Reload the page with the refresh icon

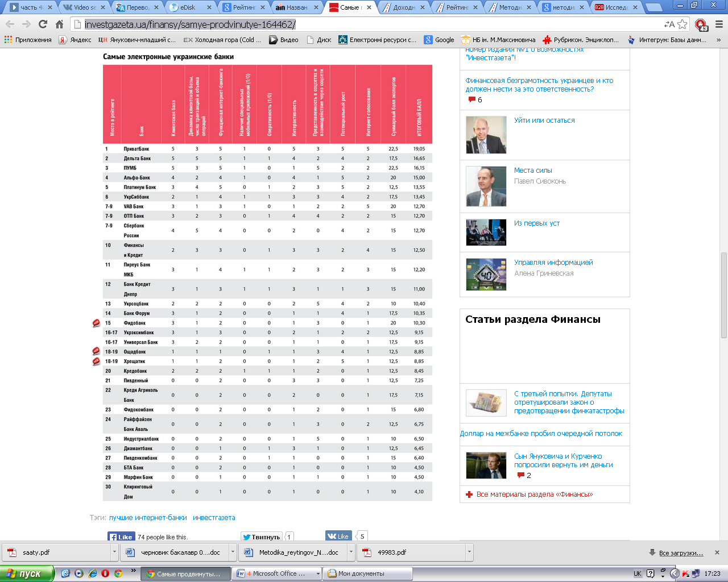coord(43,24)
